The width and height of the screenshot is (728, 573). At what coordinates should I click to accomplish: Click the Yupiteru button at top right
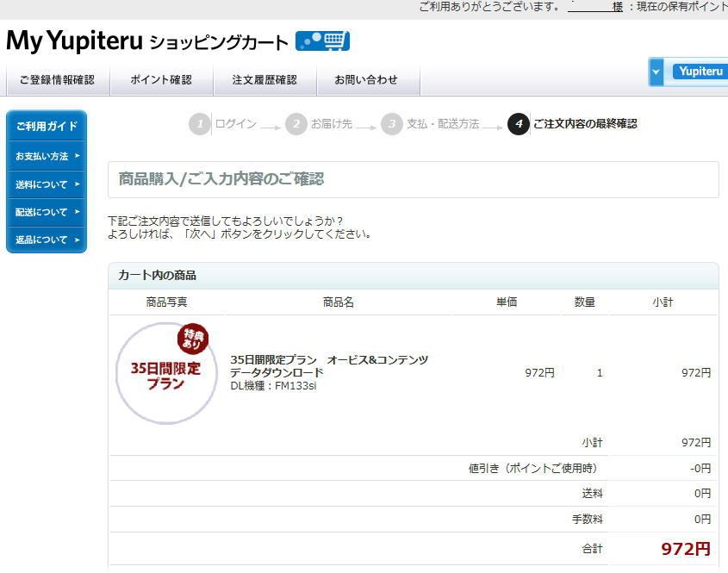coord(700,72)
